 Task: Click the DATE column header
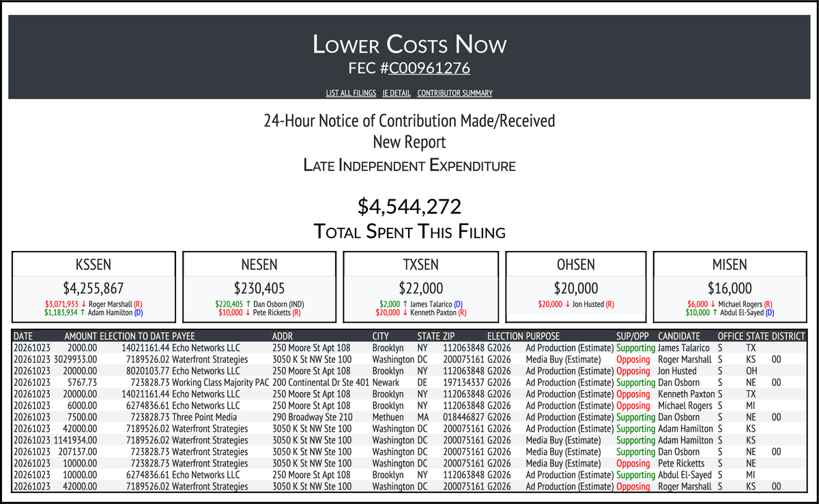(x=23, y=336)
